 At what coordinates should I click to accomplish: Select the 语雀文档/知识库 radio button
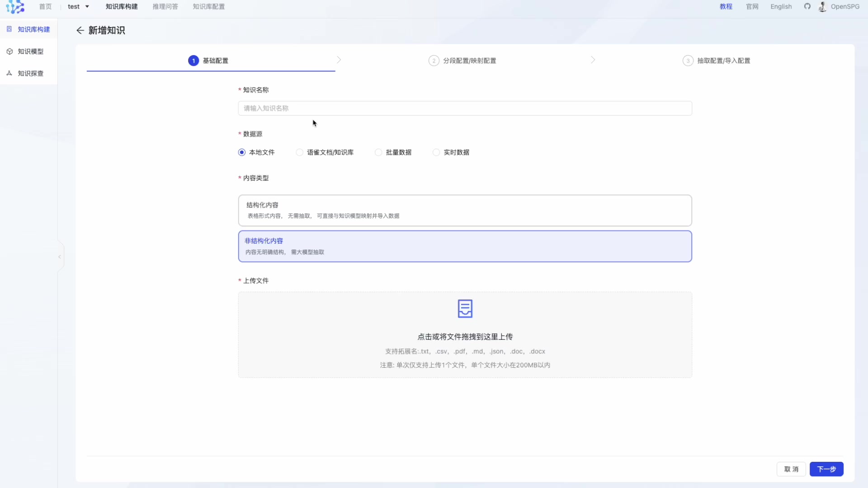tap(299, 152)
